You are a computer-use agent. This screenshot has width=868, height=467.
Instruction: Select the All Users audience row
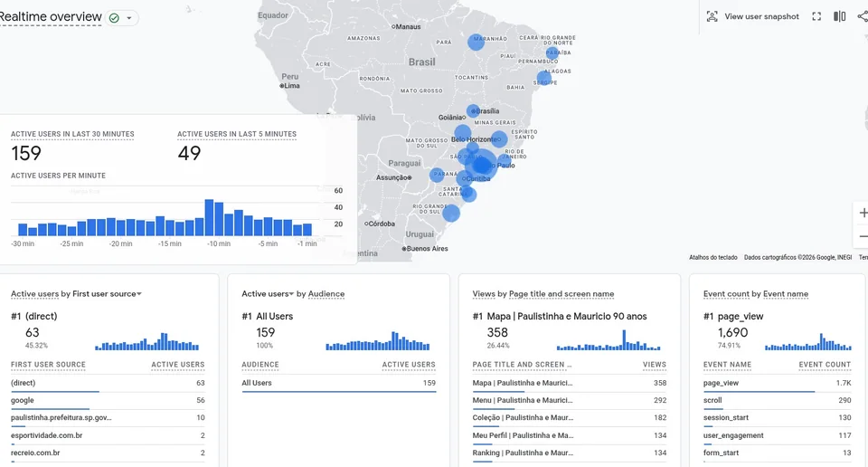pyautogui.click(x=339, y=383)
